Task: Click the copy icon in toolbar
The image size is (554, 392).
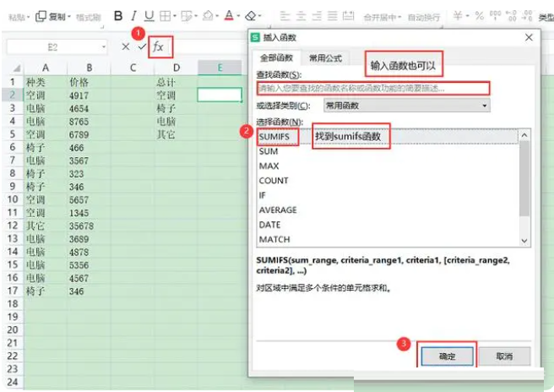Action: click(x=40, y=16)
